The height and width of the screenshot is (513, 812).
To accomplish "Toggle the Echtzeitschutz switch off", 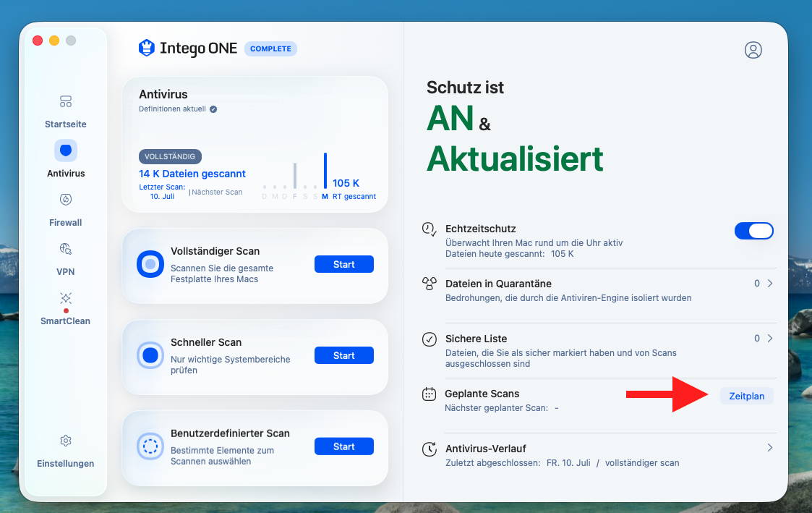I will [x=754, y=231].
